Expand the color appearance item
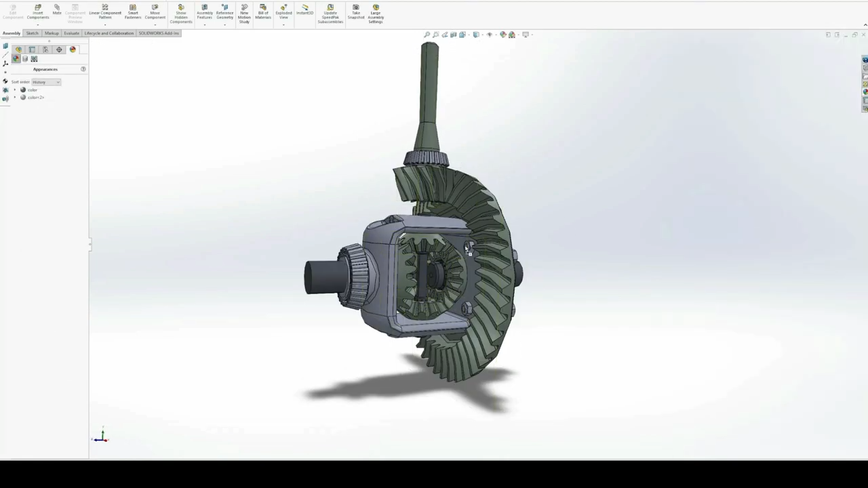 pyautogui.click(x=15, y=89)
